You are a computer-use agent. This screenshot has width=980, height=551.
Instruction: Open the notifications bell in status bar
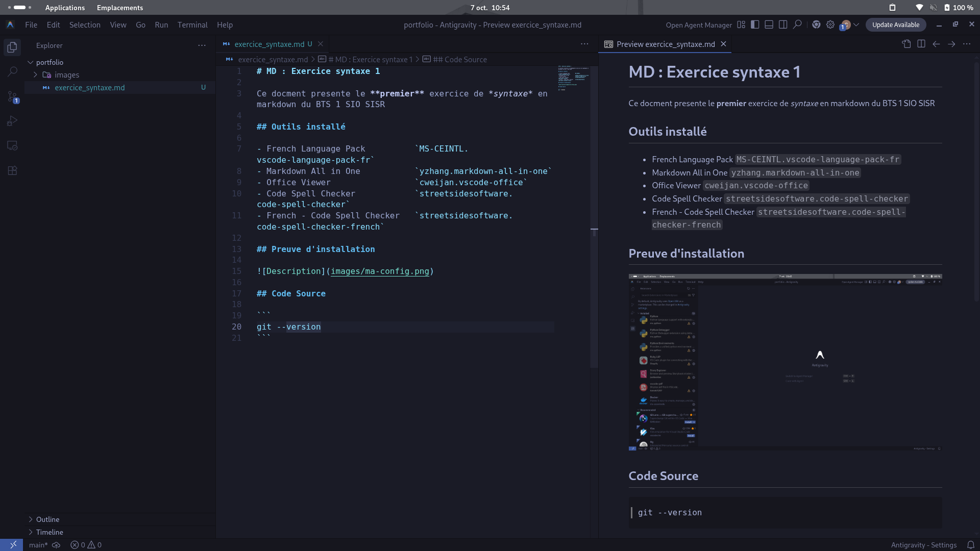[970, 545]
